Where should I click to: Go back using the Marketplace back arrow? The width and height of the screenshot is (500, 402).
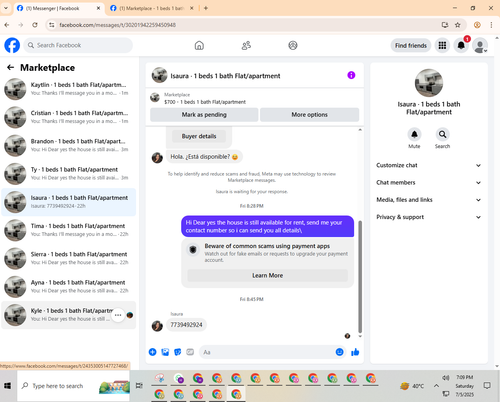click(10, 68)
